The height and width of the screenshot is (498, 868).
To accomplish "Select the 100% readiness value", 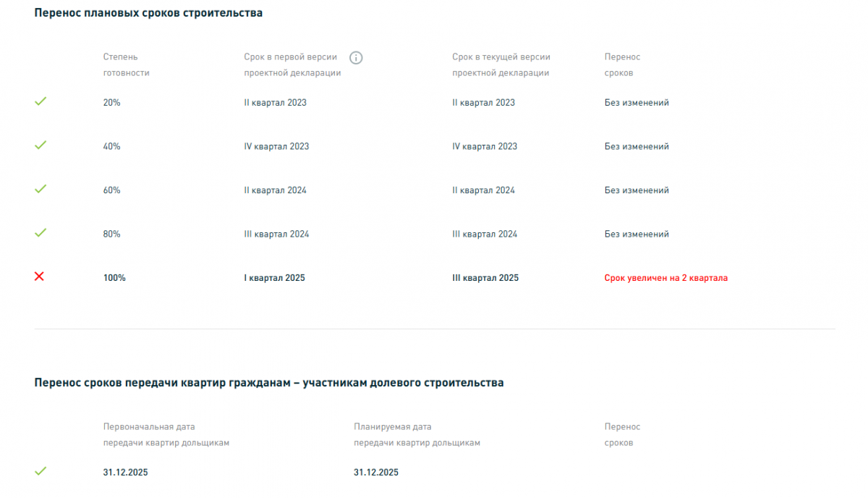I will coord(114,278).
